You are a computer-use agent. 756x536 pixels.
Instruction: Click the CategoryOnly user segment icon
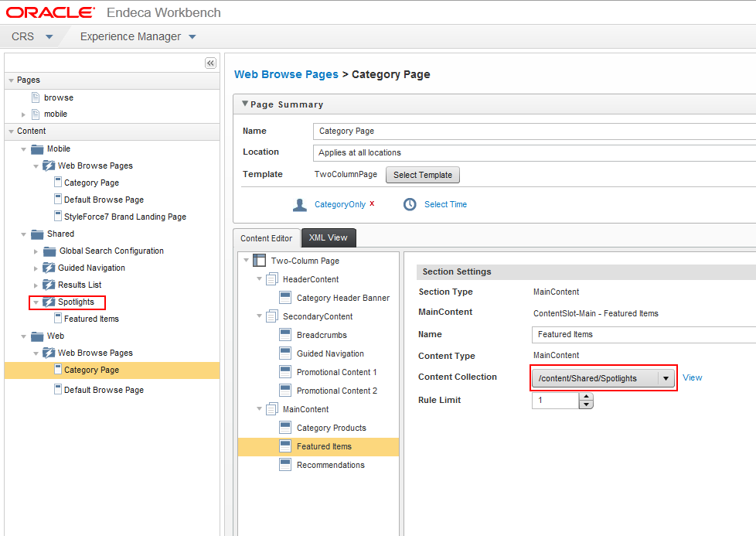click(x=300, y=205)
